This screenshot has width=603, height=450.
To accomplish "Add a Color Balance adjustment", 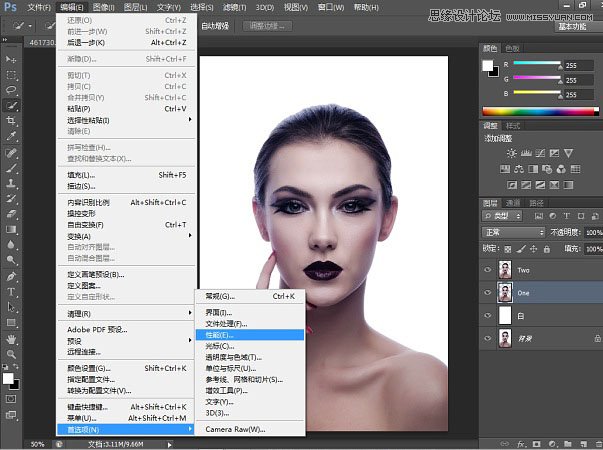I will 519,169.
